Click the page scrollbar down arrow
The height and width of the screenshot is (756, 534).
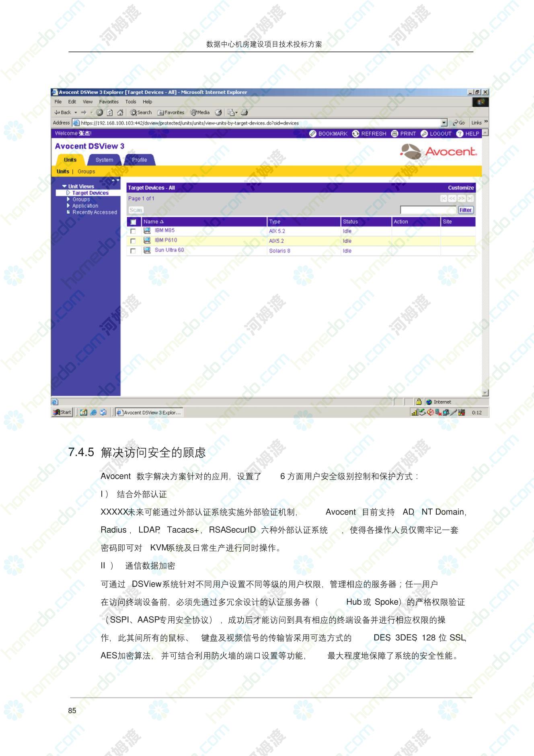tap(485, 393)
